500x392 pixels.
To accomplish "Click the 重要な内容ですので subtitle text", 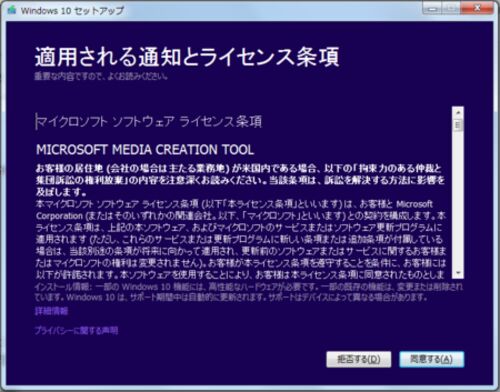I will [x=101, y=76].
